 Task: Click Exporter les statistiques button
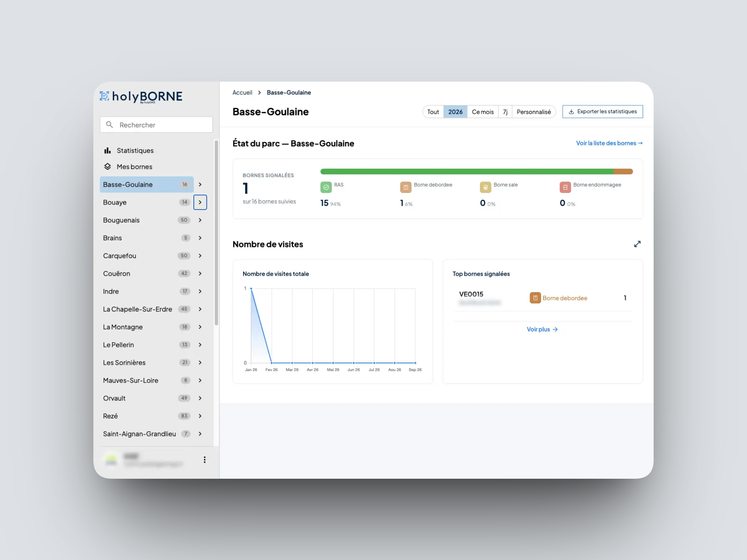point(603,112)
